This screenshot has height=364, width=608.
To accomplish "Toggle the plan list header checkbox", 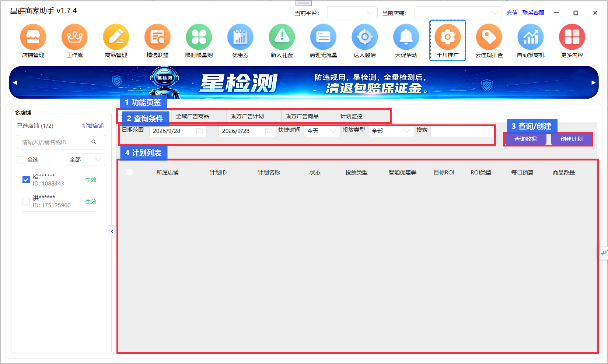I will pos(129,172).
